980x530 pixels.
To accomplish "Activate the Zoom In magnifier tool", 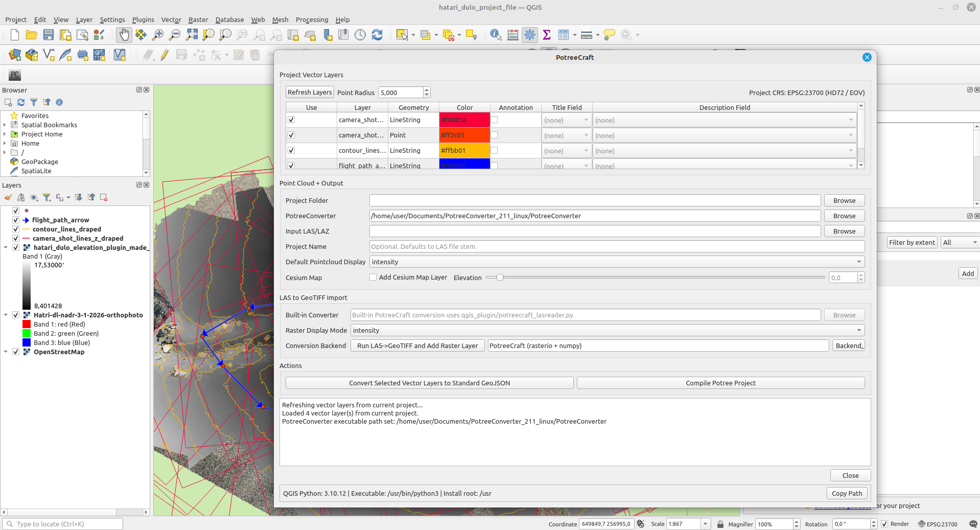I will pos(158,35).
